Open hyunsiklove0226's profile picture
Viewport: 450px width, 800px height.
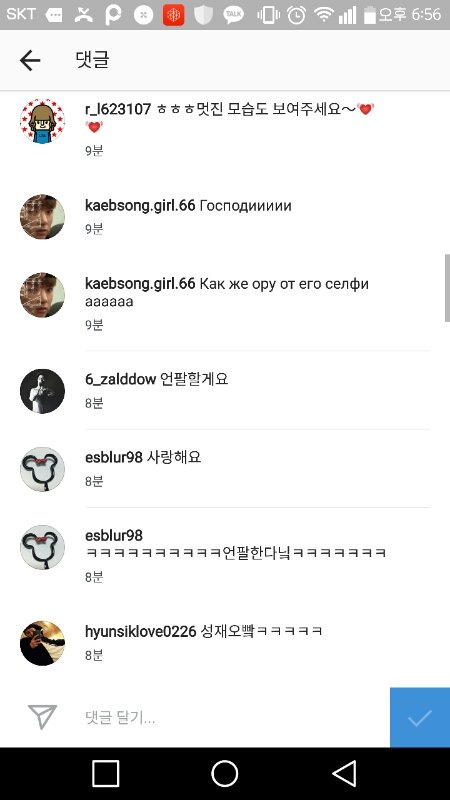click(42, 643)
